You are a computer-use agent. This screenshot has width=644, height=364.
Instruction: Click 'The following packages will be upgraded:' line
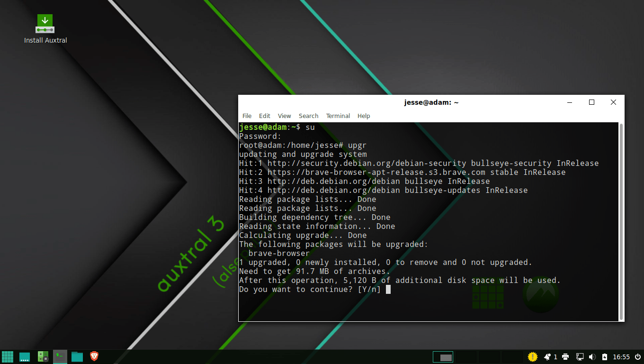click(334, 244)
